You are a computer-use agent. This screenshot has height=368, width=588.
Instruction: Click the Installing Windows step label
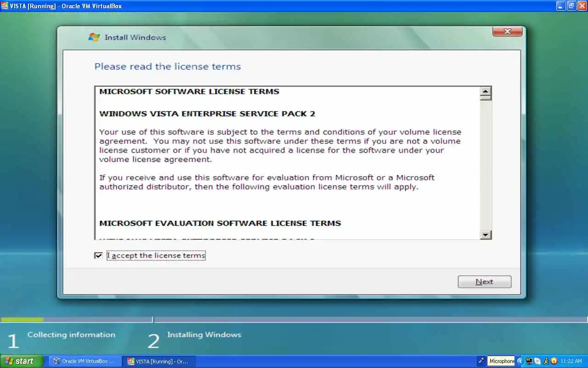click(x=204, y=335)
